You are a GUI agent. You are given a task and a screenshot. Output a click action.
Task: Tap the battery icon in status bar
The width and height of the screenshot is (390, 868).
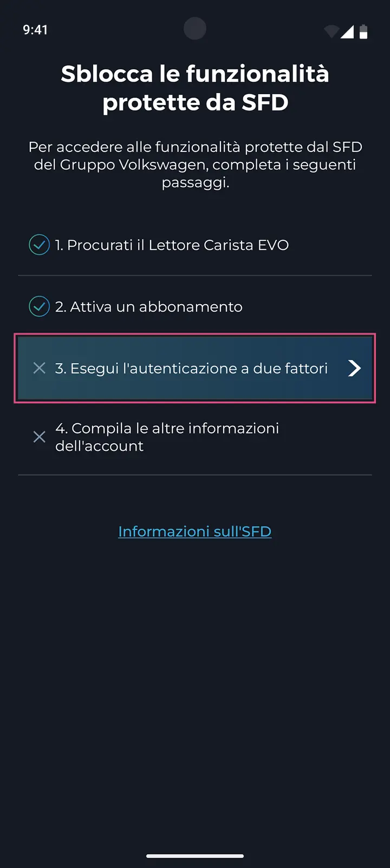point(363,31)
